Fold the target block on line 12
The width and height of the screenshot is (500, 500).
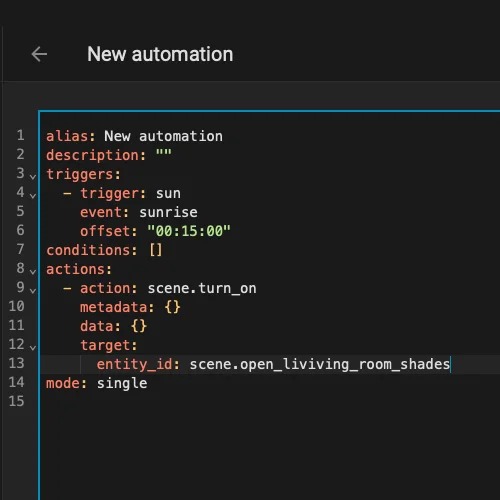click(x=33, y=347)
